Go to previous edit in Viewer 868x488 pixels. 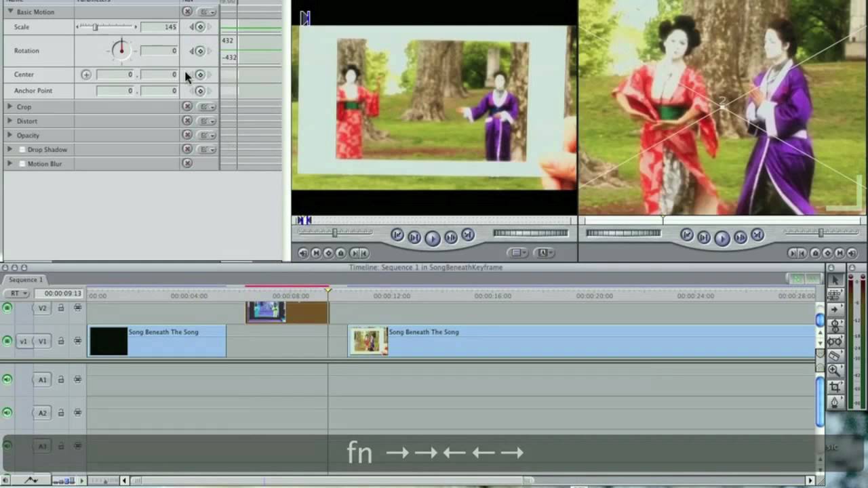(x=397, y=235)
